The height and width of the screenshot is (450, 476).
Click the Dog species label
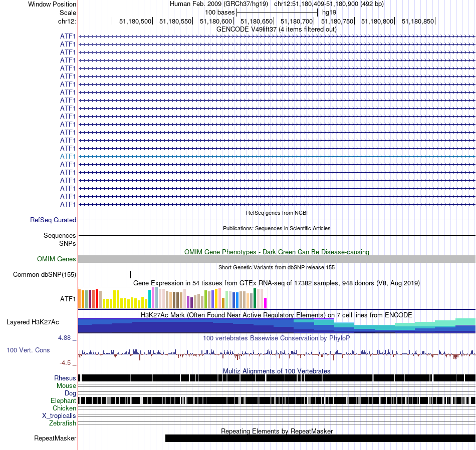[x=70, y=393]
